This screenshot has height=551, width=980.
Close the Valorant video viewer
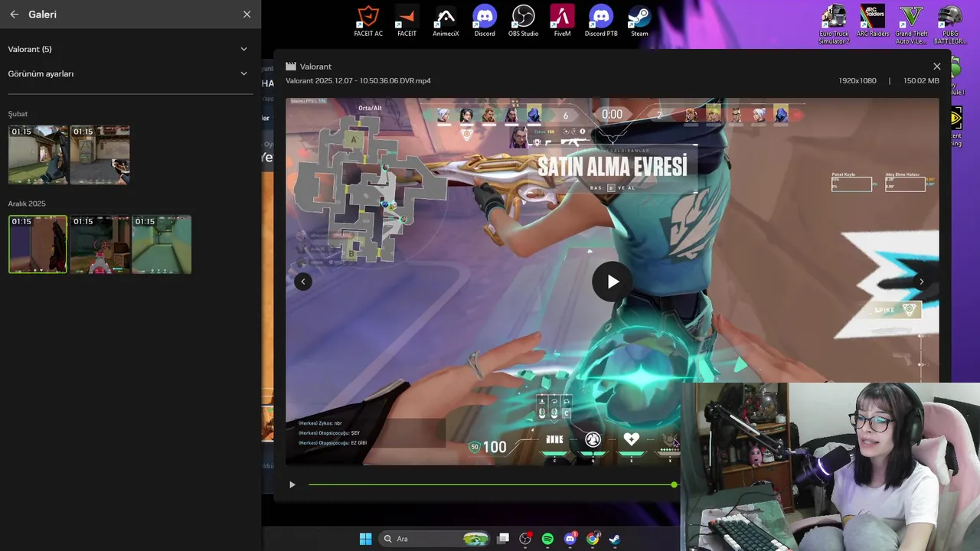936,67
